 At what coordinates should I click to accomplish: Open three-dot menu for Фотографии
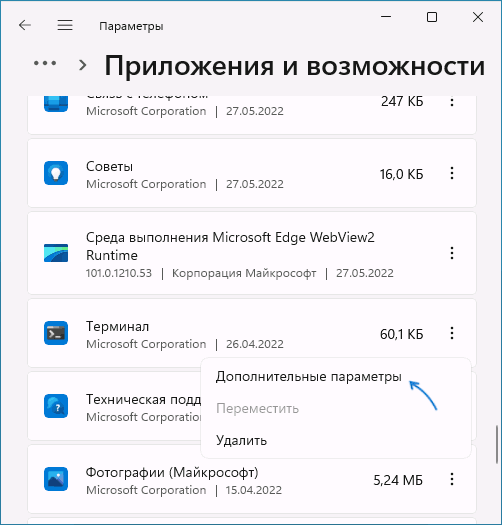coord(452,479)
